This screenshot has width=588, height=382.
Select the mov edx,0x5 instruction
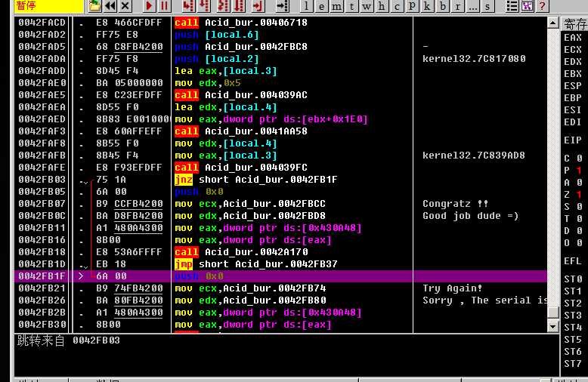207,83
